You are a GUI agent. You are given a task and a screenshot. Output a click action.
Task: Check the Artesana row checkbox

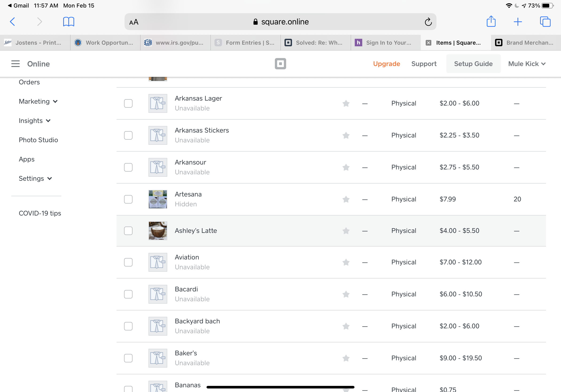point(128,199)
